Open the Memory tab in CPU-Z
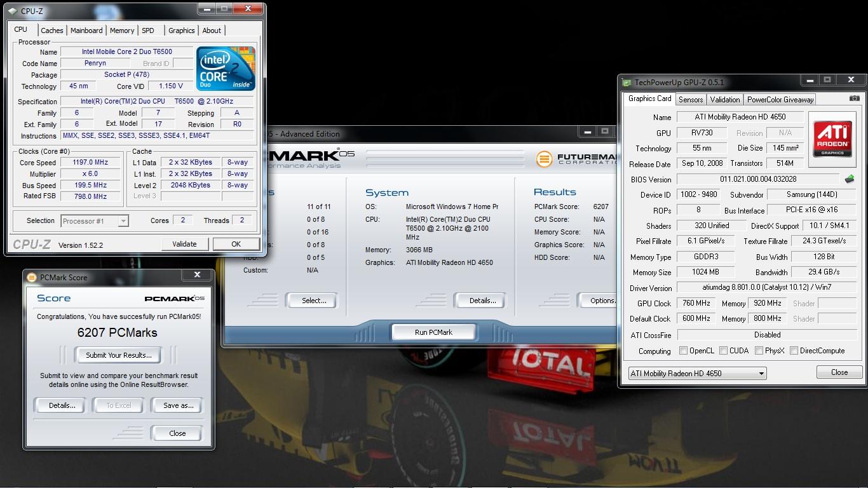The width and height of the screenshot is (868, 488). coord(122,30)
